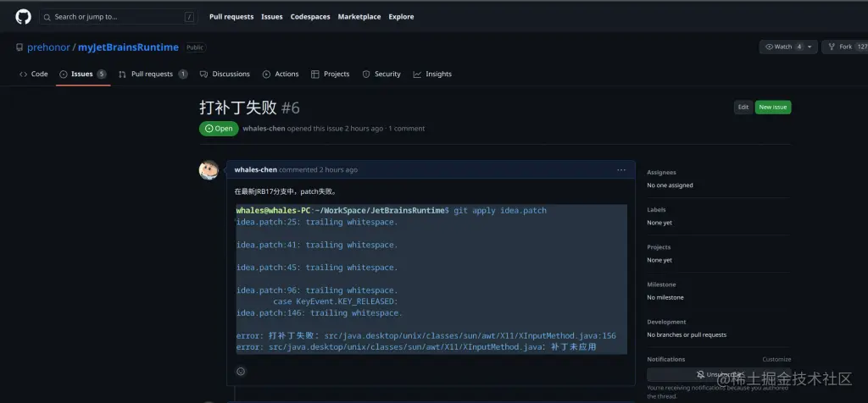This screenshot has height=403, width=868.
Task: Open Marketplace in top navigation
Action: click(x=359, y=17)
